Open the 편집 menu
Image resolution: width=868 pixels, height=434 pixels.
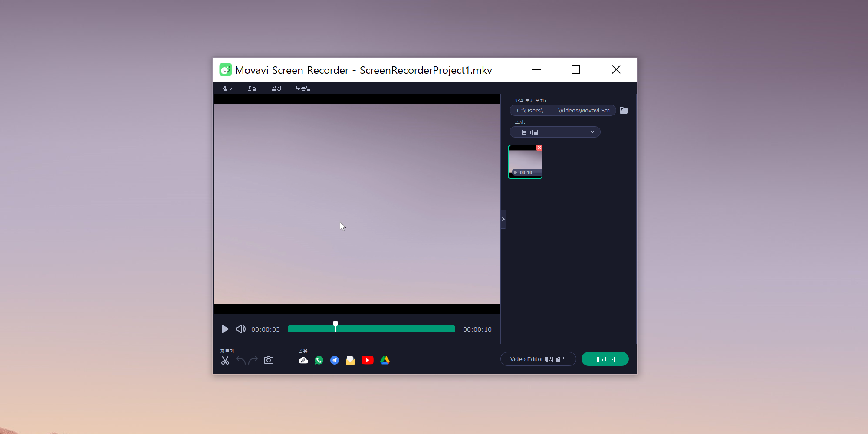pyautogui.click(x=252, y=88)
